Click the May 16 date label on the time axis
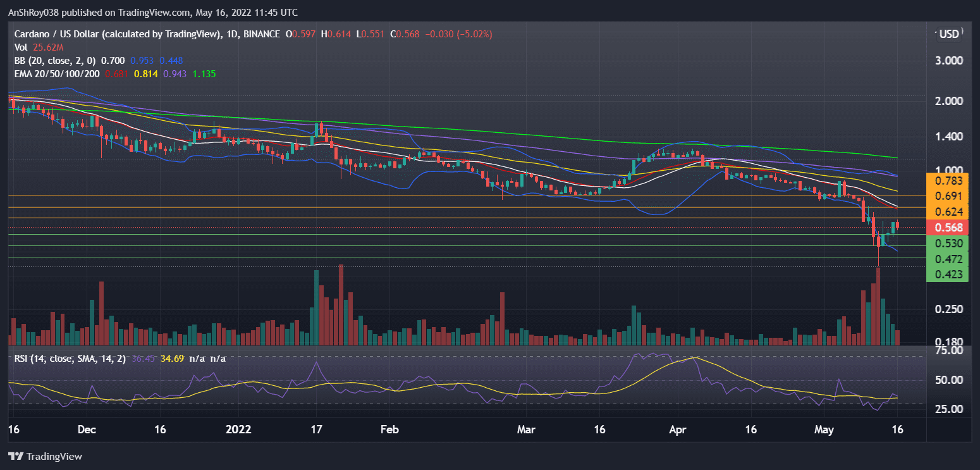980x470 pixels. coord(897,429)
